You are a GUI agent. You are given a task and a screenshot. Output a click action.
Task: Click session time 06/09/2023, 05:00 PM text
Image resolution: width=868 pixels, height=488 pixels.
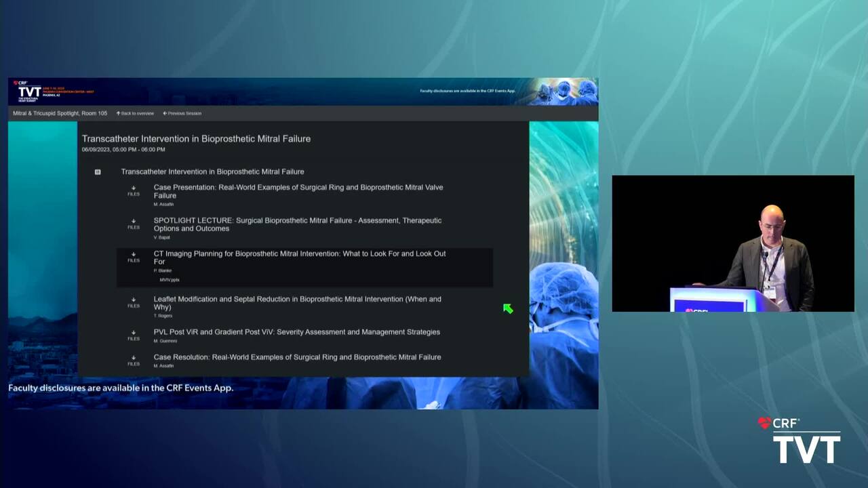(x=123, y=149)
